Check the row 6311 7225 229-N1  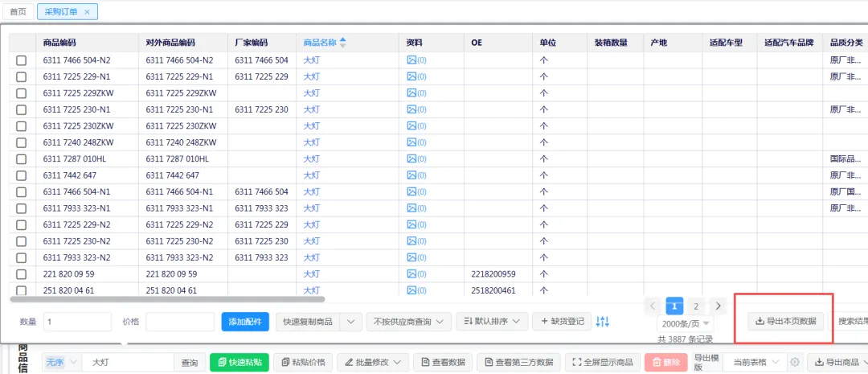click(21, 76)
